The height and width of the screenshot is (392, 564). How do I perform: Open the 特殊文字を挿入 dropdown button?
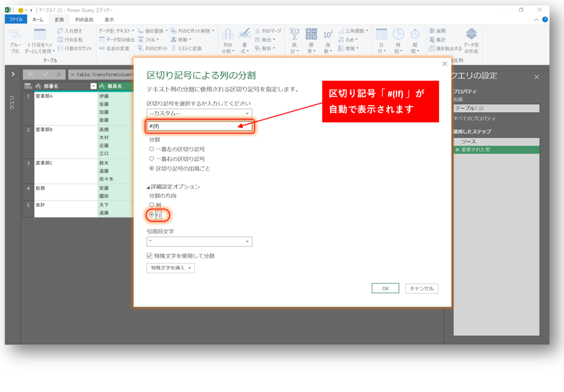pos(171,268)
